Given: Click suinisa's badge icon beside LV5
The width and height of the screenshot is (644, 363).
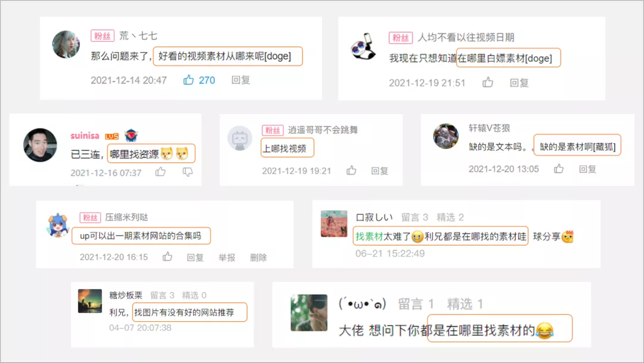Looking at the screenshot, I should [131, 135].
